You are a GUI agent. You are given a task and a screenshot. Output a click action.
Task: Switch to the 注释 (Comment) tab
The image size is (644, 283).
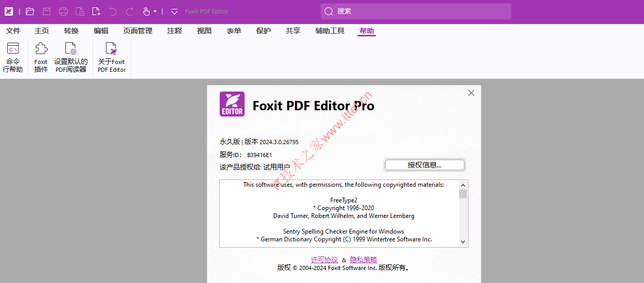[x=175, y=31]
